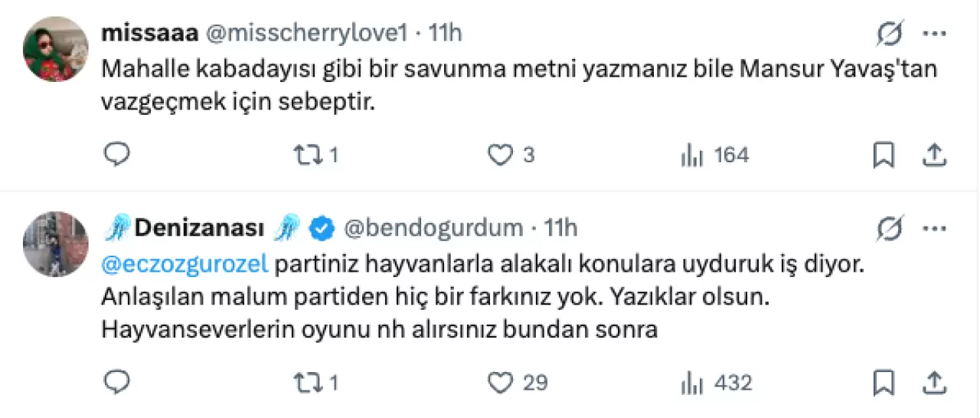
Task: View analytics for missaaa's tweet
Action: 692,156
